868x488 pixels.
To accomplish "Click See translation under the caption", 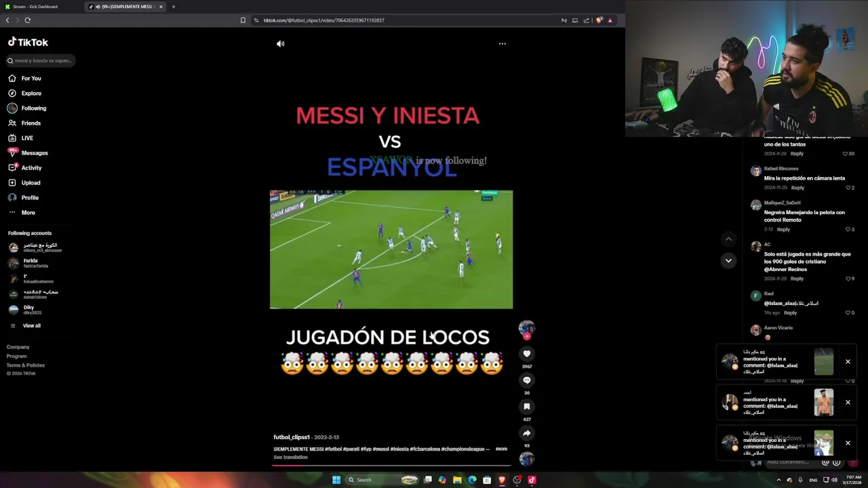I will tap(290, 457).
